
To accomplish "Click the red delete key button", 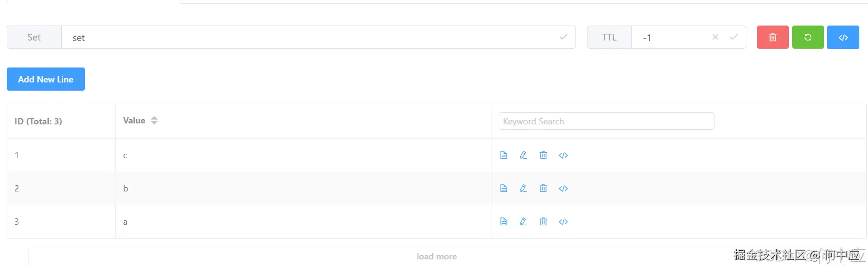I will pyautogui.click(x=772, y=38).
